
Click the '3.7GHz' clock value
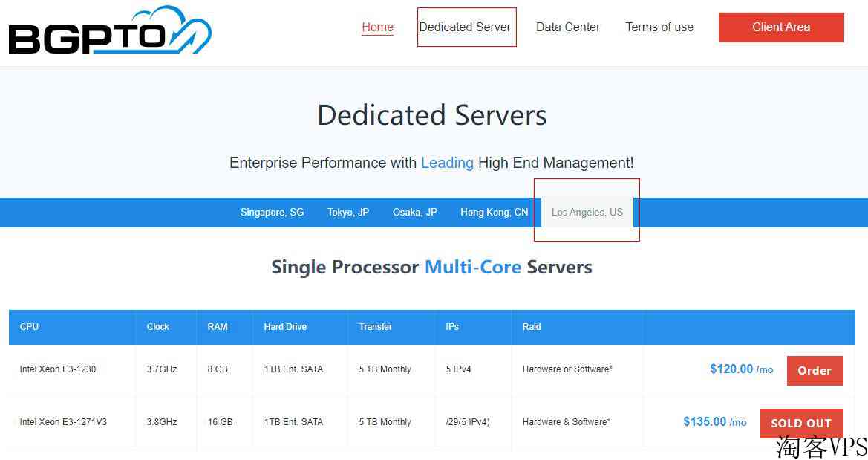pyautogui.click(x=162, y=369)
